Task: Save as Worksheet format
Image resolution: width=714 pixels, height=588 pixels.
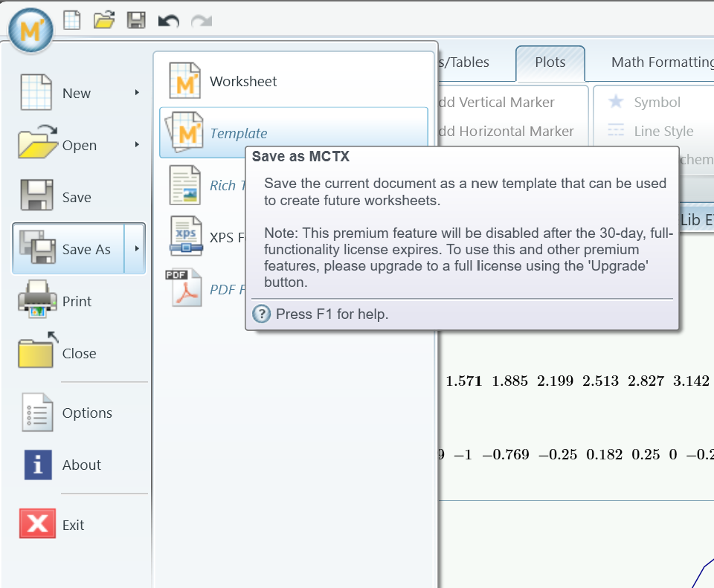Action: pyautogui.click(x=242, y=82)
